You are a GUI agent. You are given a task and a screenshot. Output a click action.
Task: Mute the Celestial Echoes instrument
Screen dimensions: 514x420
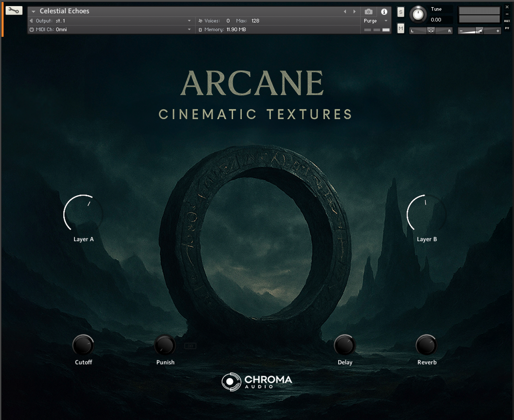click(401, 28)
